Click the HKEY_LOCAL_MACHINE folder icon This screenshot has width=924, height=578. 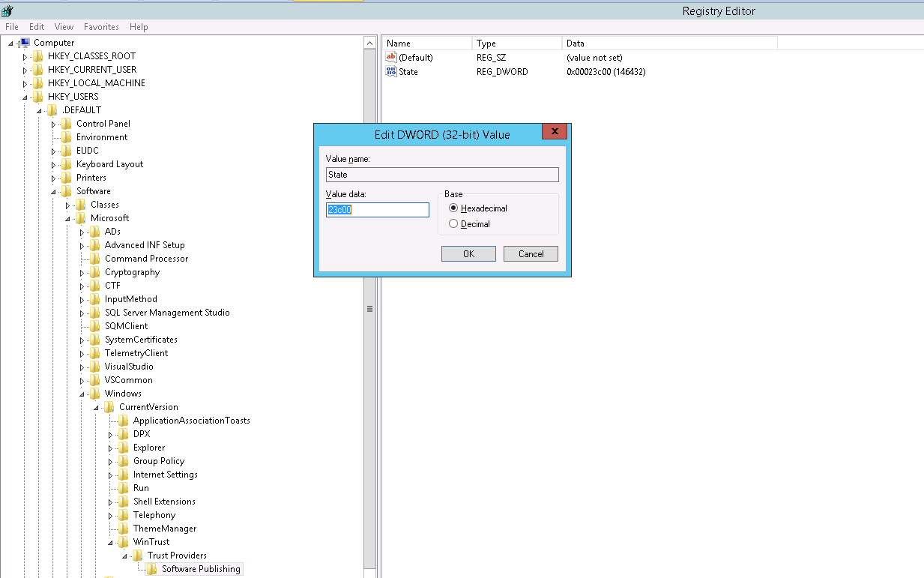click(38, 83)
